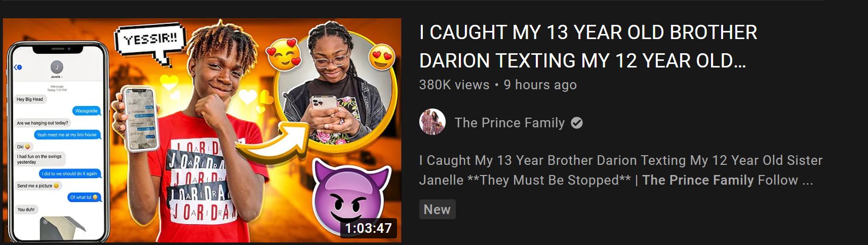Click the large iMessage phone screenshot
Viewport: 868px width, 245px height.
pos(58,142)
